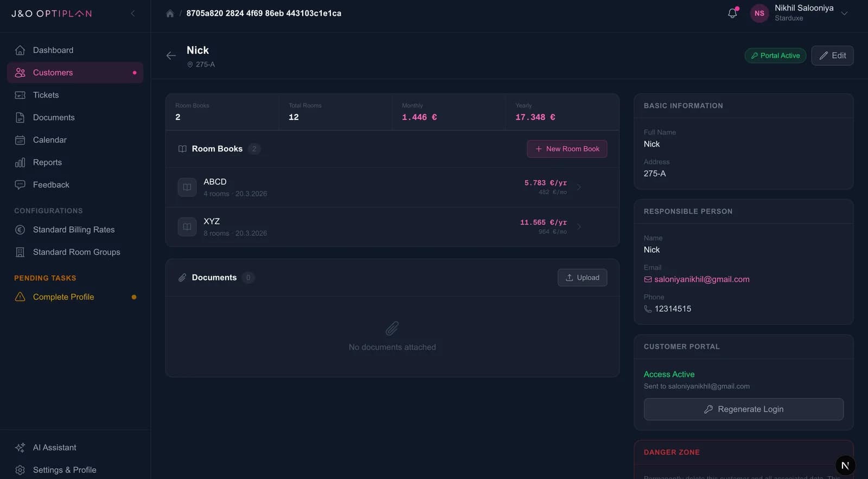Click the Total Rooms value 12
This screenshot has width=868, height=479.
[x=293, y=117]
